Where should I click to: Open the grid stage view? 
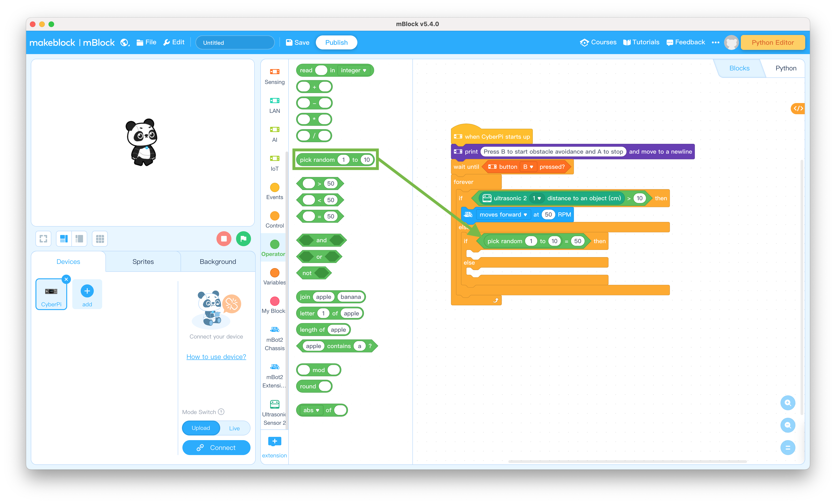100,239
